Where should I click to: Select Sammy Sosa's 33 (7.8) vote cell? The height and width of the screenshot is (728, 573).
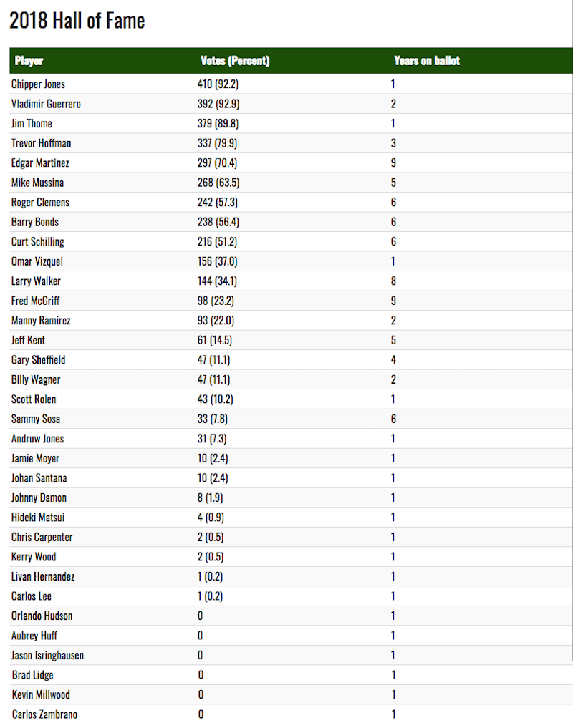tap(213, 419)
